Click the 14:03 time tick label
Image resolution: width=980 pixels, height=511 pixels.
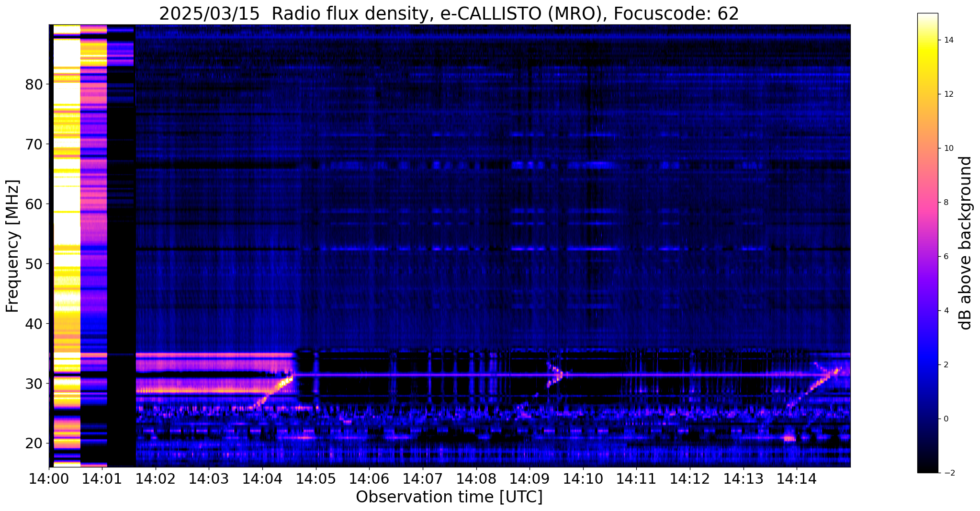coord(209,478)
